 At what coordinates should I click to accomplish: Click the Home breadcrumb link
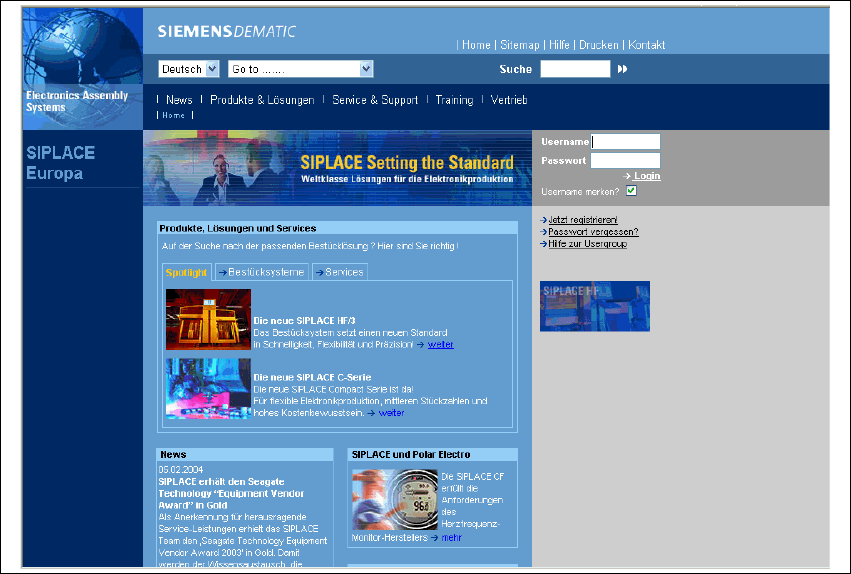pyautogui.click(x=174, y=115)
